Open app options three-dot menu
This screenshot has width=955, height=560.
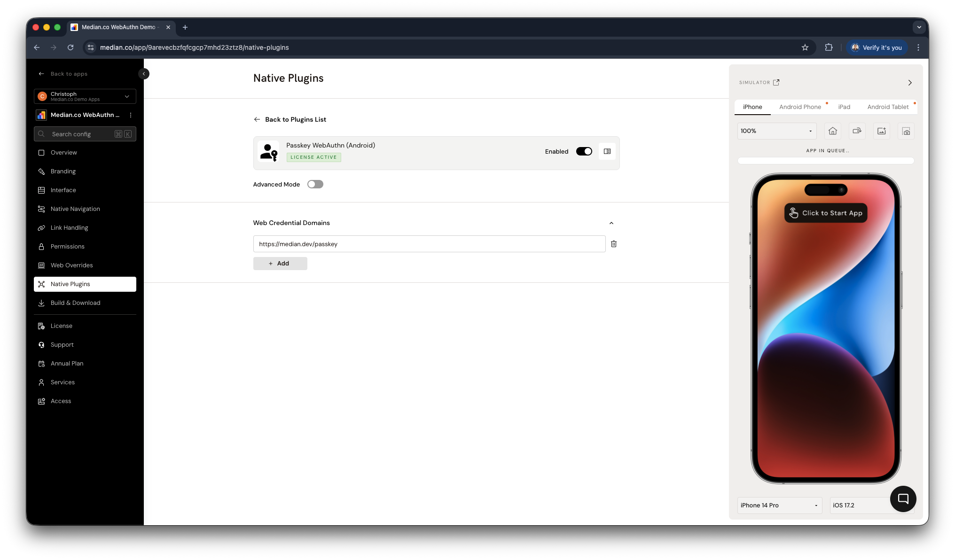[x=131, y=115]
